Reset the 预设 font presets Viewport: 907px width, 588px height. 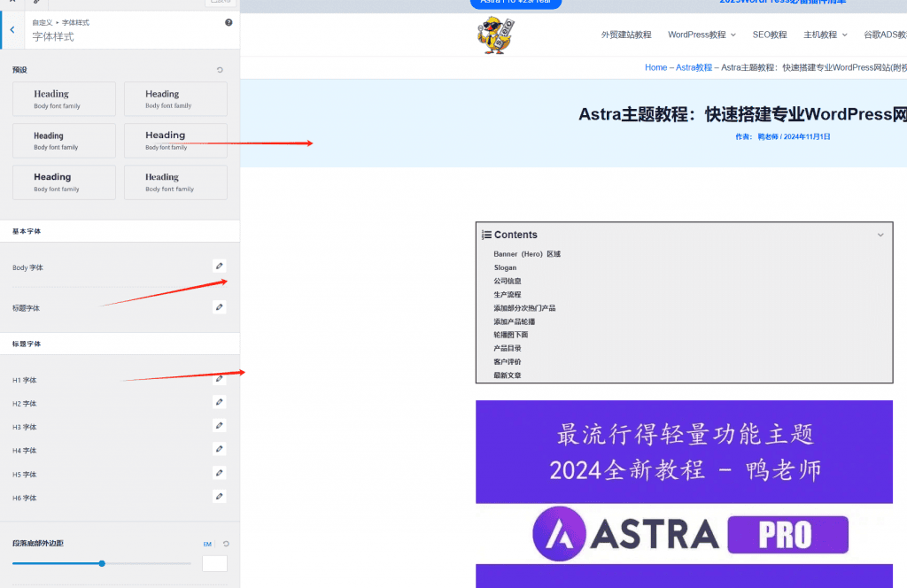[220, 70]
